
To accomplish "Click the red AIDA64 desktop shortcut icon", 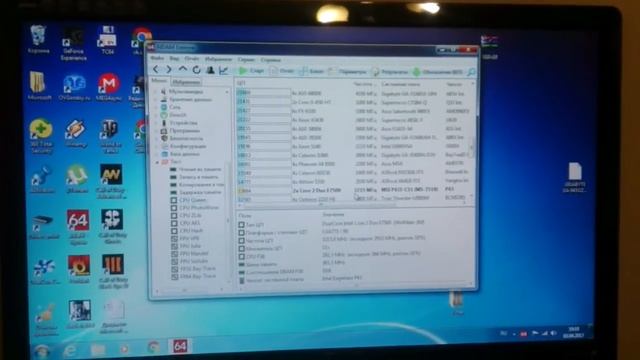I will [x=78, y=228].
